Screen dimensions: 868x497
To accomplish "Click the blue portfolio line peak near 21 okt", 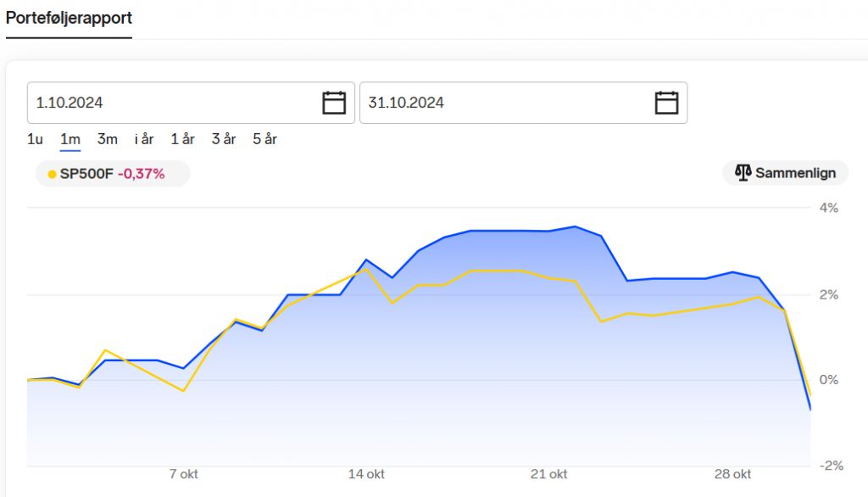I will [576, 226].
